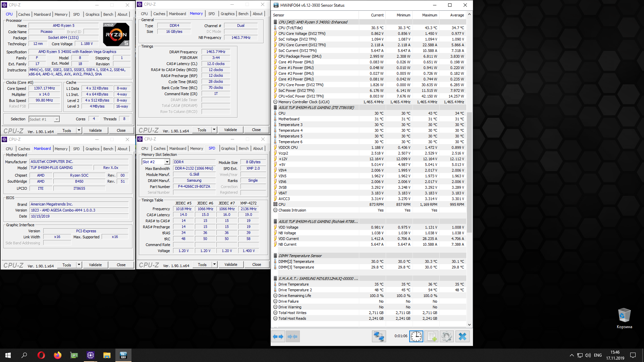Open the Graphics tab in the Mainboard window
Screen dimensions: 644x362
tap(92, 149)
